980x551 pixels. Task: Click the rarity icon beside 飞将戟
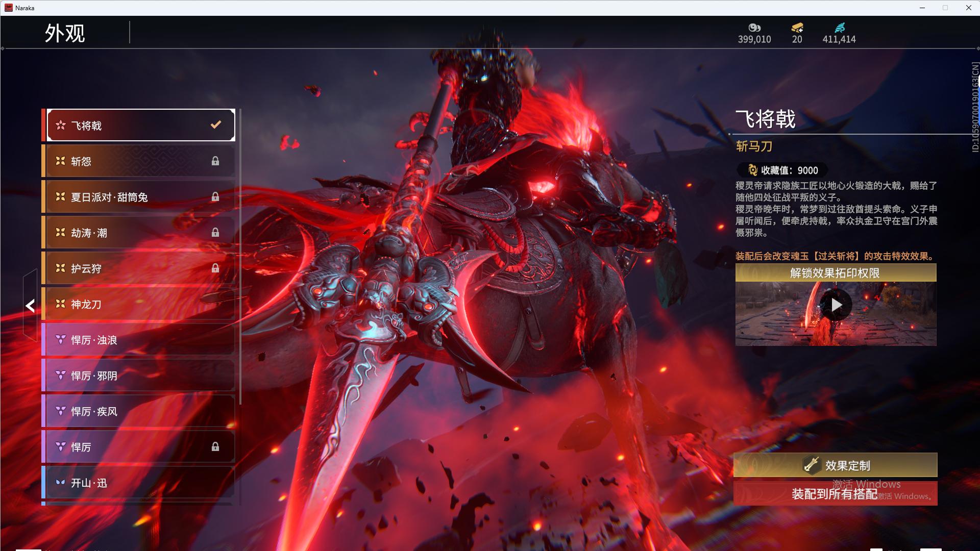point(60,125)
